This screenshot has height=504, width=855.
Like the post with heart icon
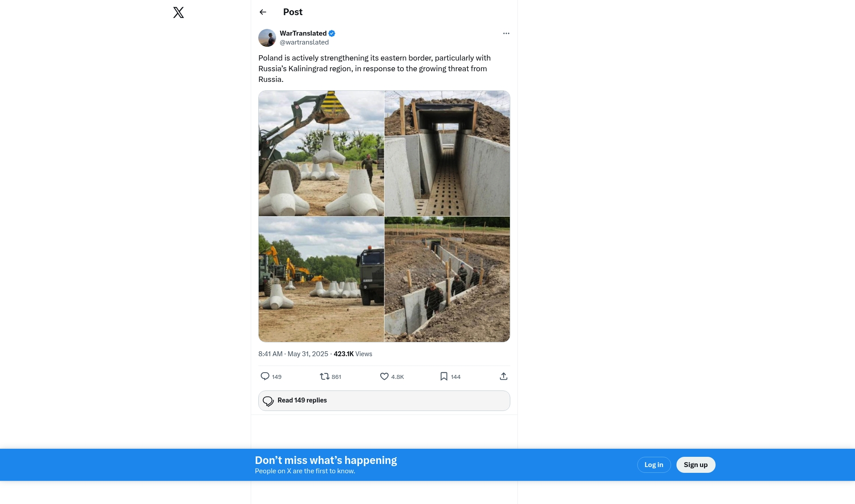click(384, 376)
